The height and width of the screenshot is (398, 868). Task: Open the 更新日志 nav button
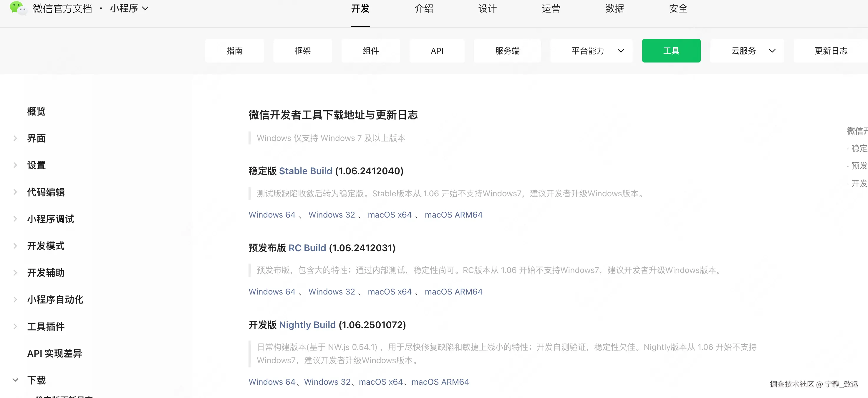tap(831, 51)
